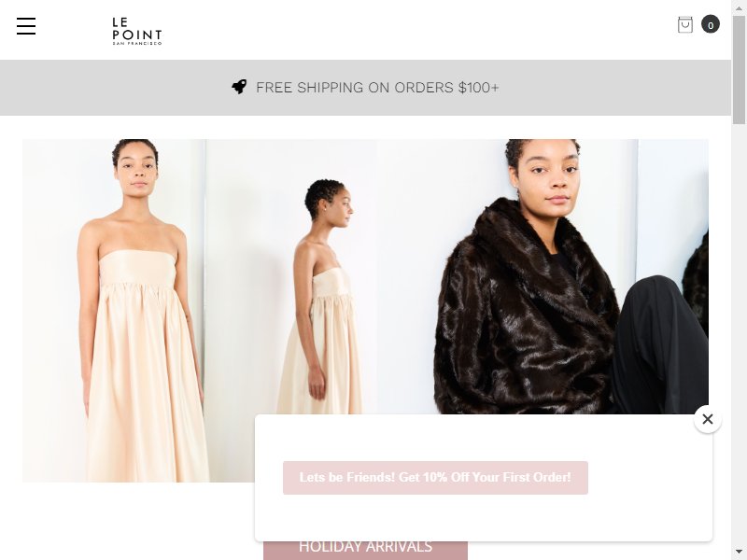Open the shopping bag cart icon
The width and height of the screenshot is (747, 560).
[x=685, y=25]
